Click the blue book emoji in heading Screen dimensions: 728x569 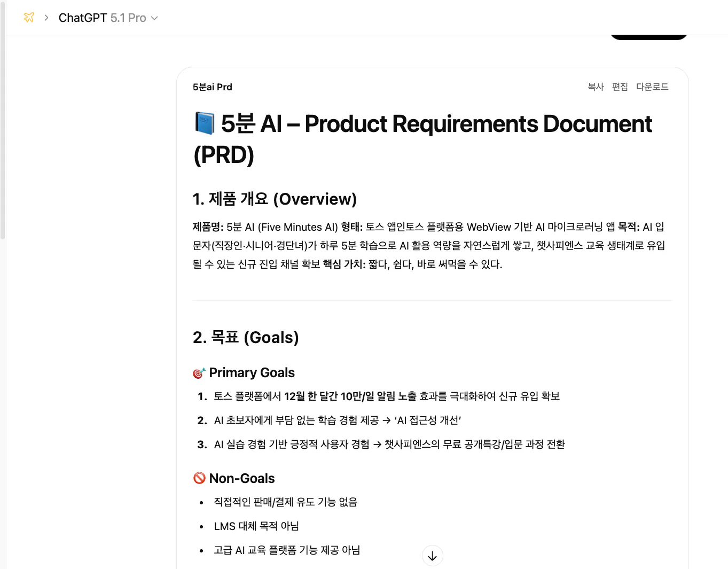[x=205, y=123]
